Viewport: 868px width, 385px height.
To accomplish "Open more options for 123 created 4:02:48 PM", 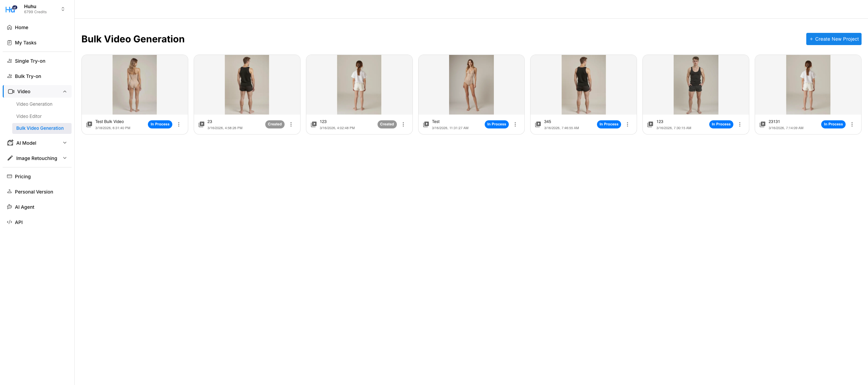I will click(x=403, y=124).
